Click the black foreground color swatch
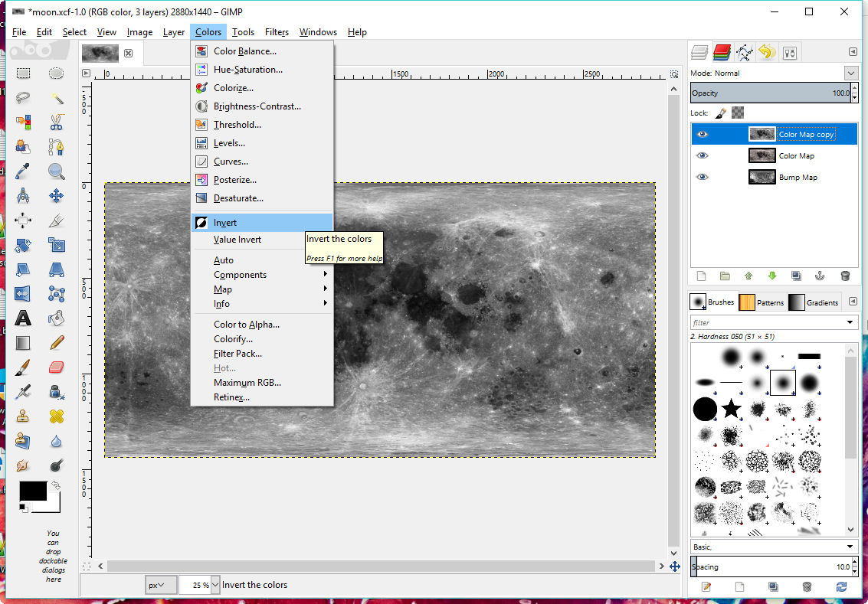The image size is (868, 604). [x=32, y=491]
